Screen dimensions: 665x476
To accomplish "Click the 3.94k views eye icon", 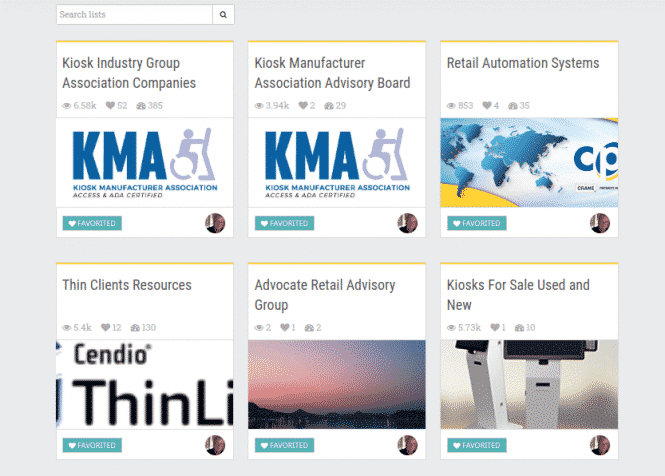I will point(259,106).
